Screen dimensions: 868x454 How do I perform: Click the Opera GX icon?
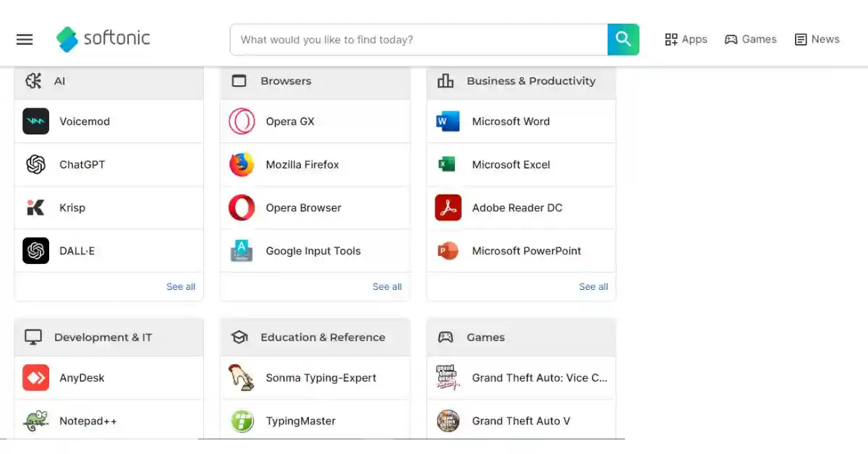coord(242,121)
